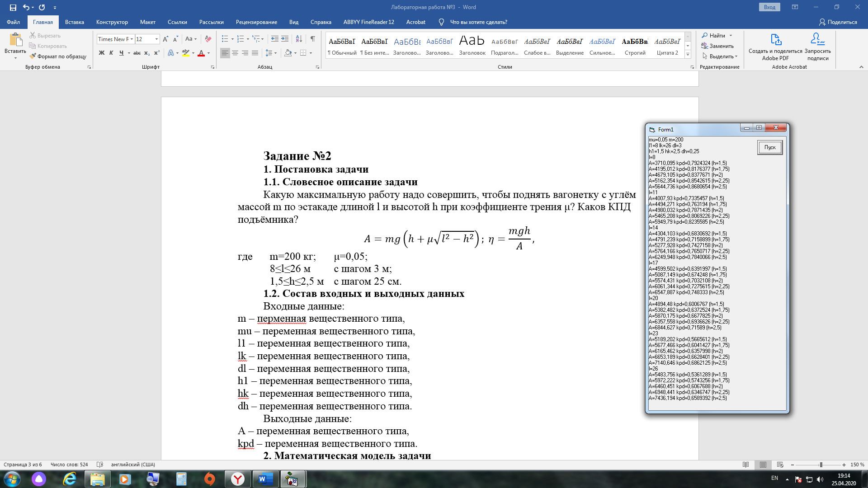Toggle superscript formatting
This screenshot has width=868, height=488.
pyautogui.click(x=157, y=53)
